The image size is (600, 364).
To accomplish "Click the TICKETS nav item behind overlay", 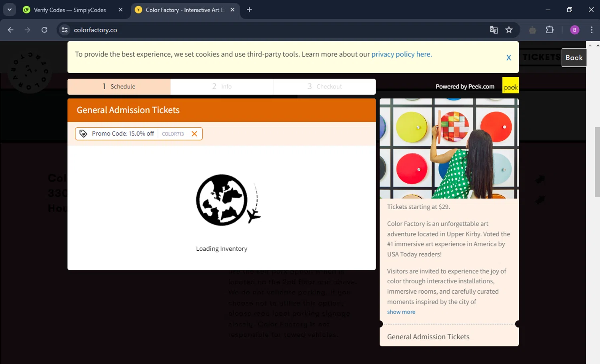I will (x=541, y=57).
